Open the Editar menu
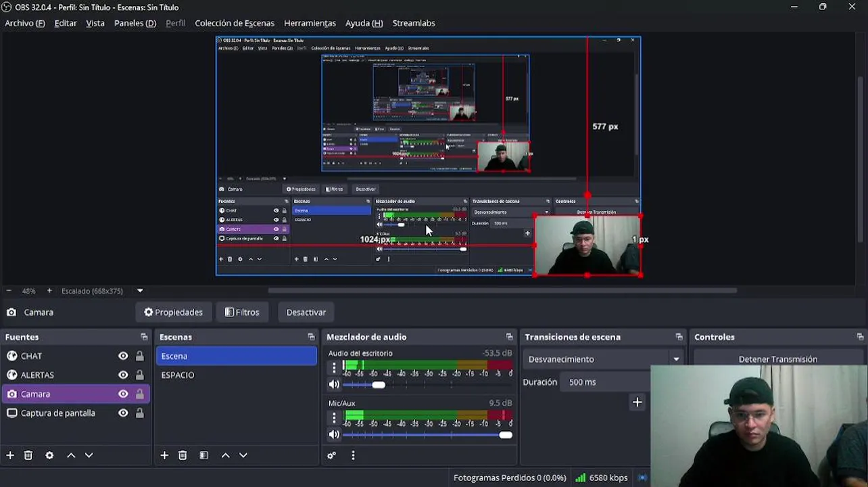 pos(66,23)
